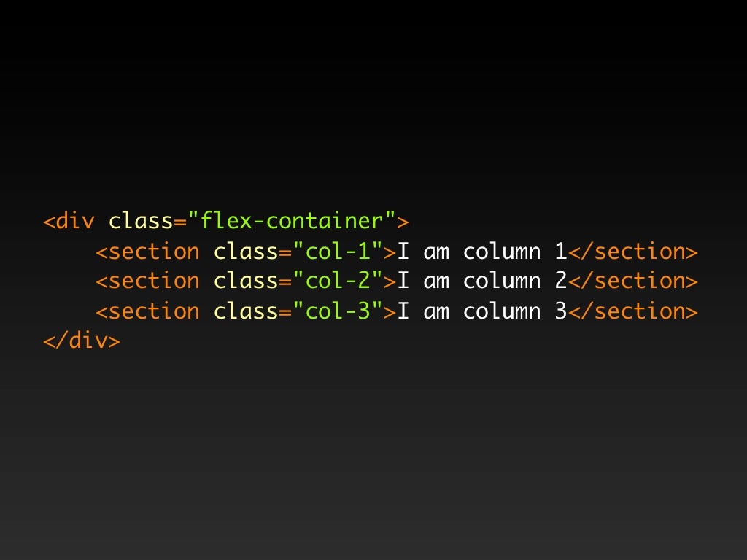Click class attribute on col-1 line
This screenshot has width=747, height=560.
(246, 252)
